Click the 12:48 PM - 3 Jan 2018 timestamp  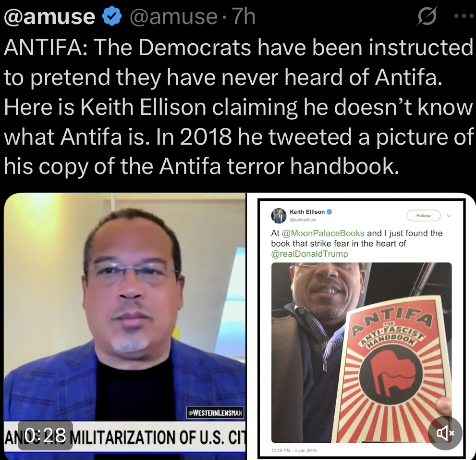[x=293, y=450]
